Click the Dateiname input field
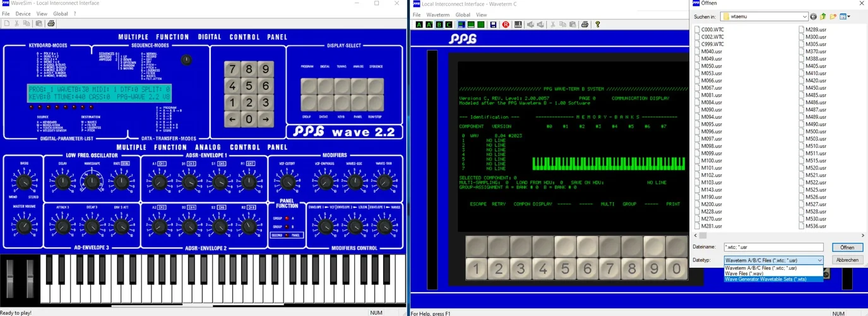Image resolution: width=868 pixels, height=316 pixels. click(x=773, y=248)
